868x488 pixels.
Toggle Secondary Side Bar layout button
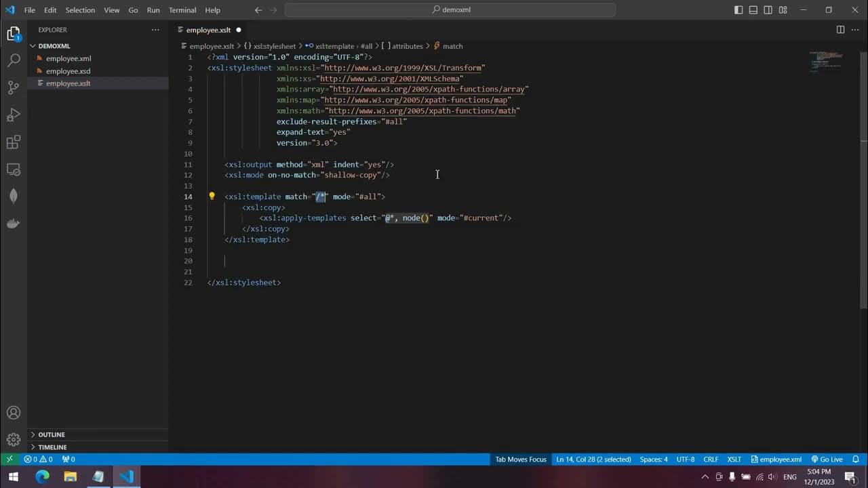coord(768,10)
